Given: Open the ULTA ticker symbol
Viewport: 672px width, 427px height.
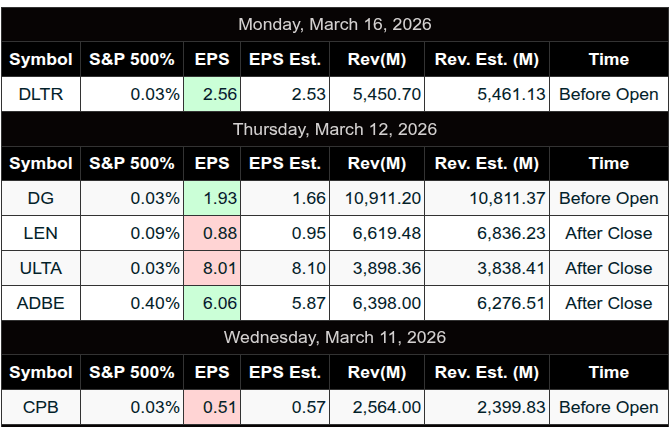Looking at the screenshot, I should point(41,268).
